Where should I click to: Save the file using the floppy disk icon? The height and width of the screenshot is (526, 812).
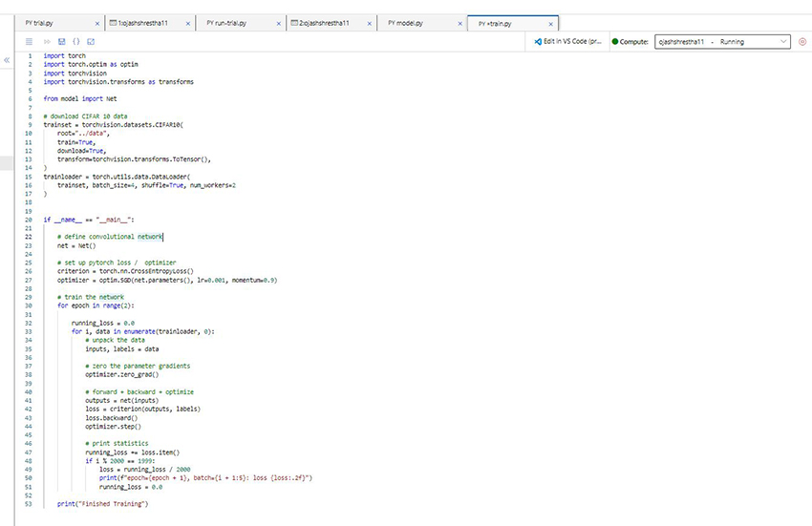point(61,42)
